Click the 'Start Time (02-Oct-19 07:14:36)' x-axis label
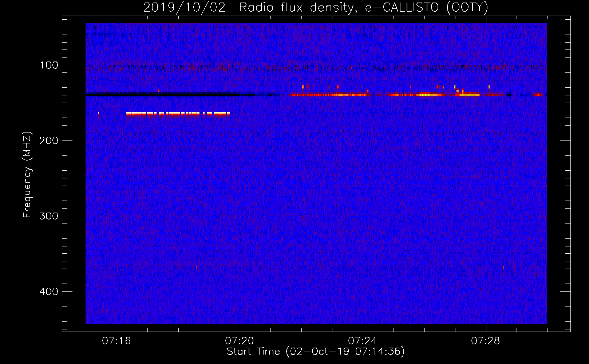 316,352
